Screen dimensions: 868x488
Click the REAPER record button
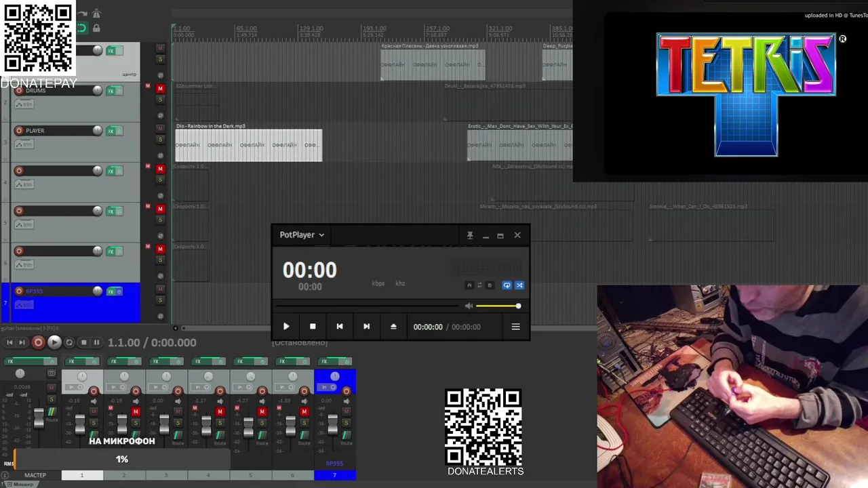click(x=39, y=343)
